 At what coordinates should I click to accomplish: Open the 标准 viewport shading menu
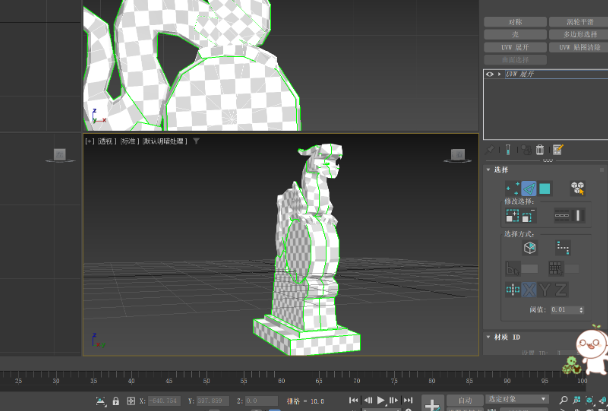tap(127, 142)
